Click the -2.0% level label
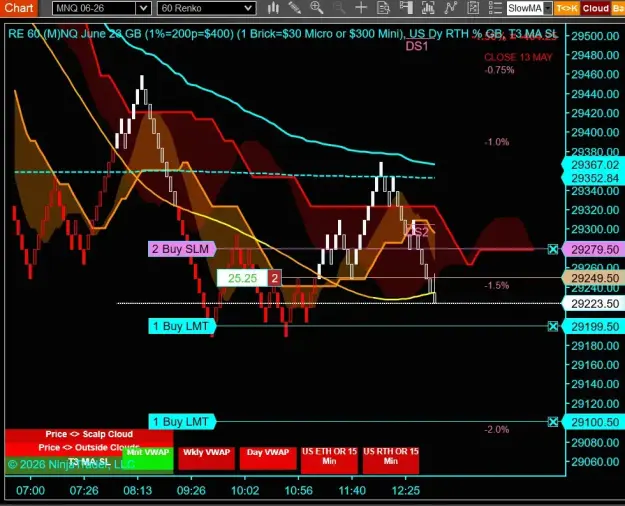This screenshot has width=625, height=506. pos(497,429)
